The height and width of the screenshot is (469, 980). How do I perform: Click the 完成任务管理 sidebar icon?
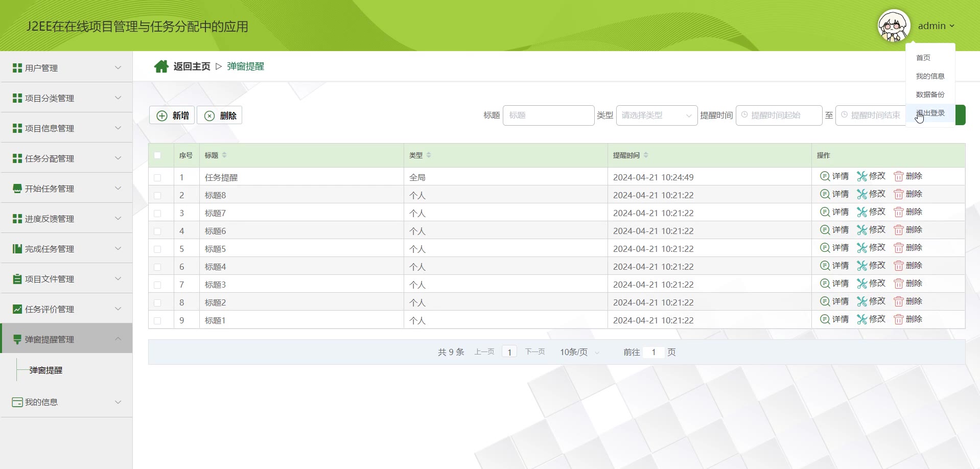click(x=17, y=249)
